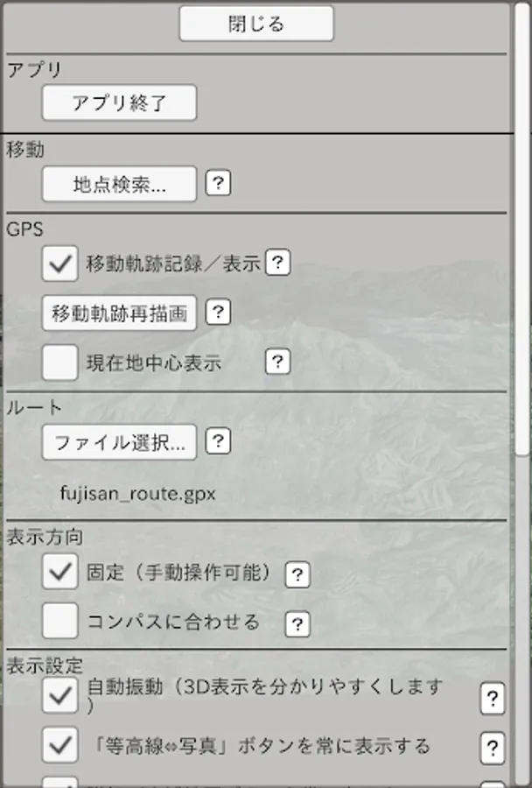
Task: Disable 移動軌跡記録／表示 checkbox
Action: click(59, 264)
